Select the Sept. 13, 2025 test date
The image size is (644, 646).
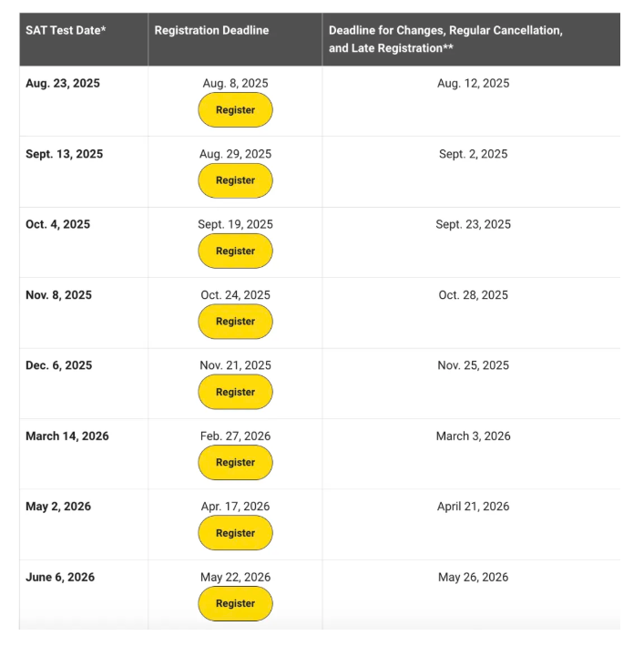click(64, 154)
